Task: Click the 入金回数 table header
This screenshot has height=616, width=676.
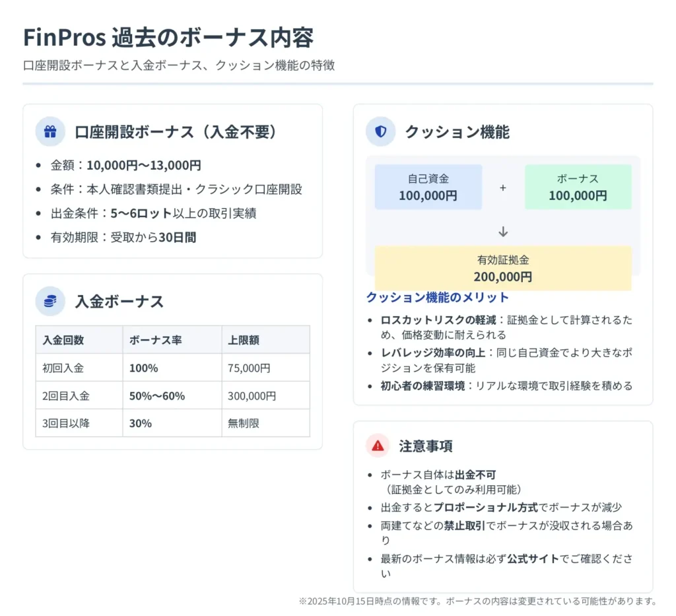Action: click(63, 340)
